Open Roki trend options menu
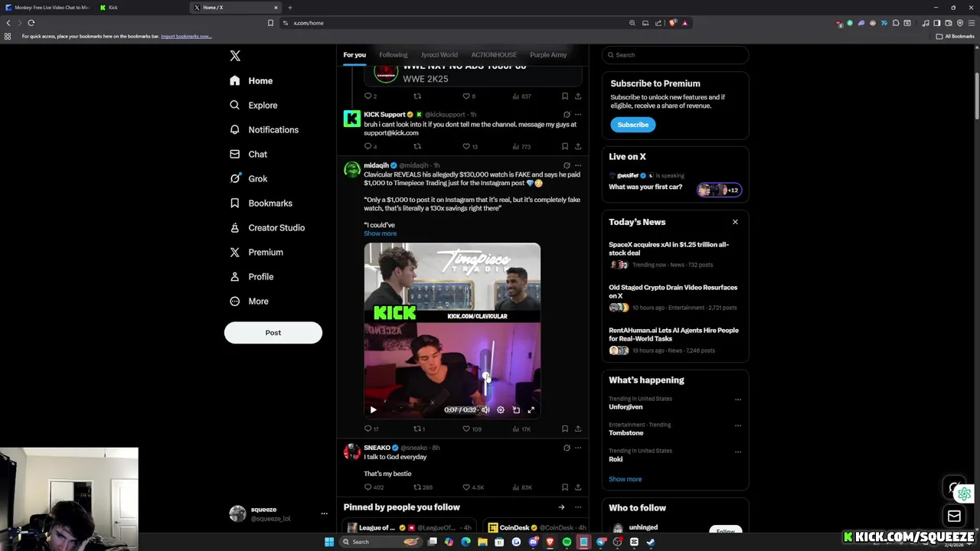The height and width of the screenshot is (551, 980). coord(738,452)
